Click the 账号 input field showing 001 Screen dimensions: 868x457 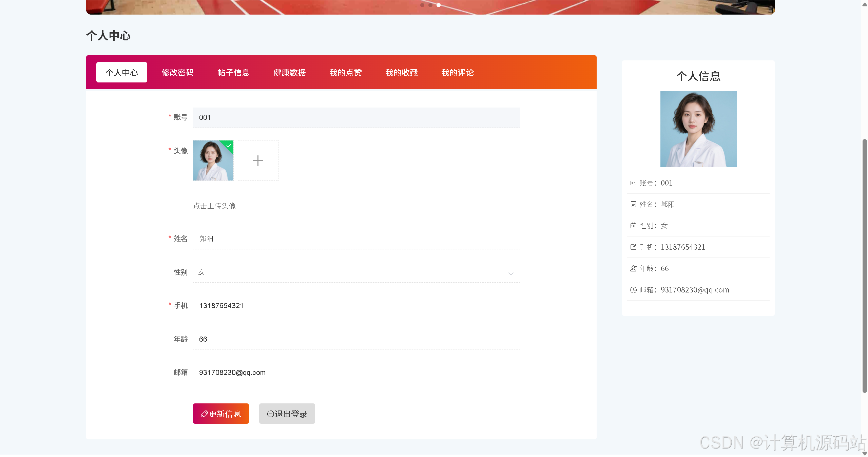(x=356, y=117)
